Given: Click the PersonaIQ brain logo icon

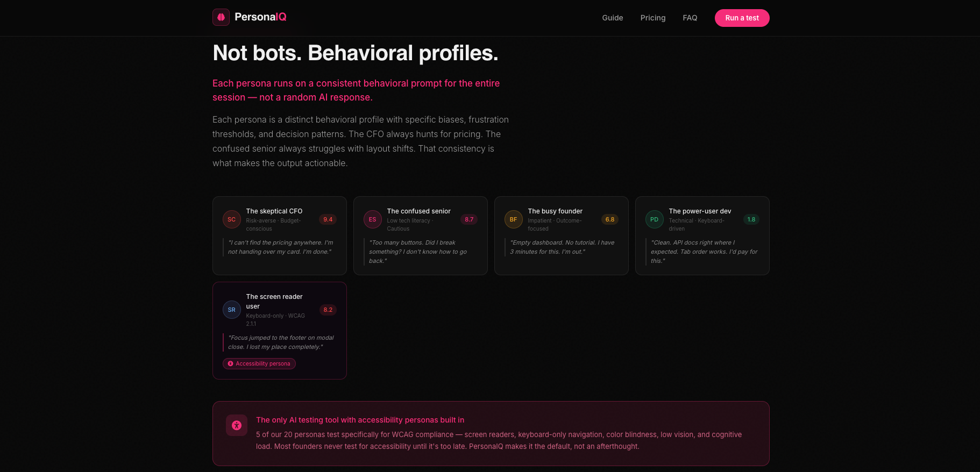Looking at the screenshot, I should coord(221,17).
